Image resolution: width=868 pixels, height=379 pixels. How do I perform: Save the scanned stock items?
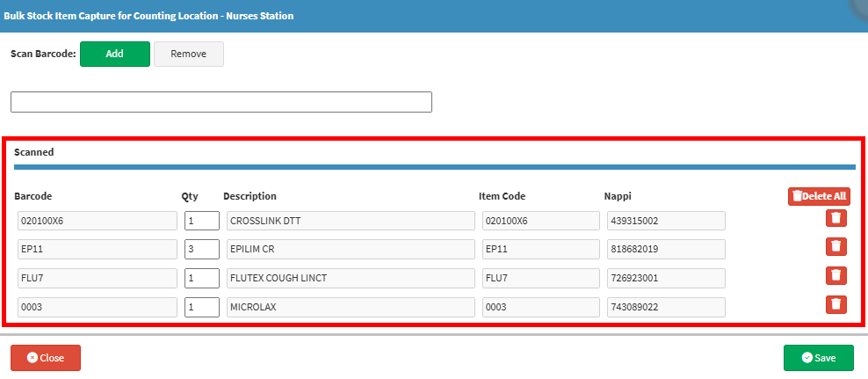[x=818, y=358]
